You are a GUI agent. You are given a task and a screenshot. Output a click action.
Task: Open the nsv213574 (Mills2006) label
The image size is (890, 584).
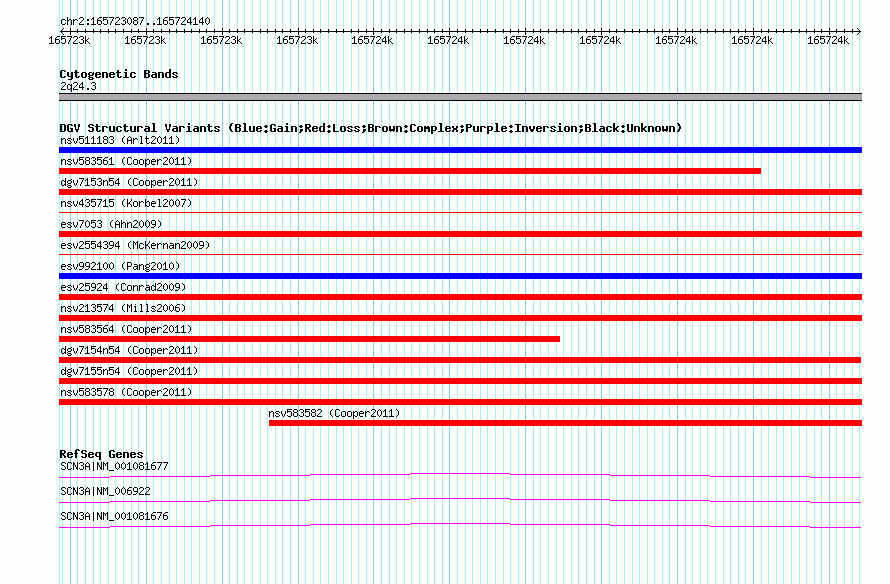[123, 308]
